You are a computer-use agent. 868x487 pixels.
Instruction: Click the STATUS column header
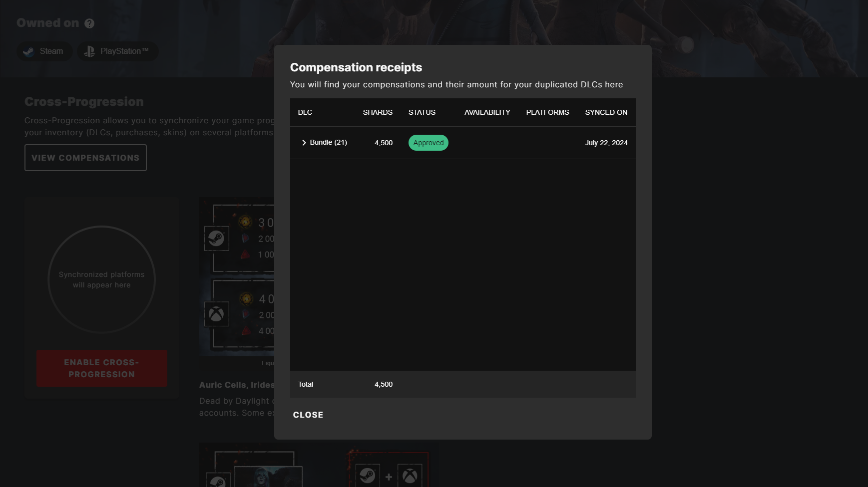pos(422,112)
